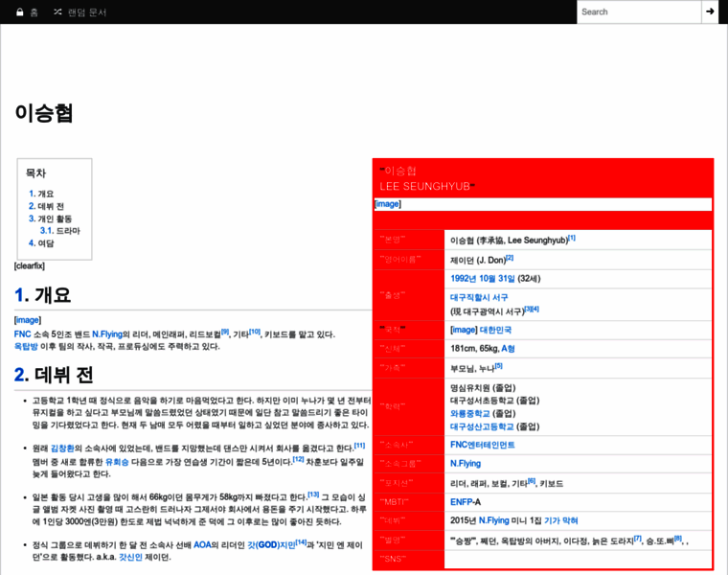
Task: Open footnote [1] after Lee Seunghyub
Action: pyautogui.click(x=572, y=238)
